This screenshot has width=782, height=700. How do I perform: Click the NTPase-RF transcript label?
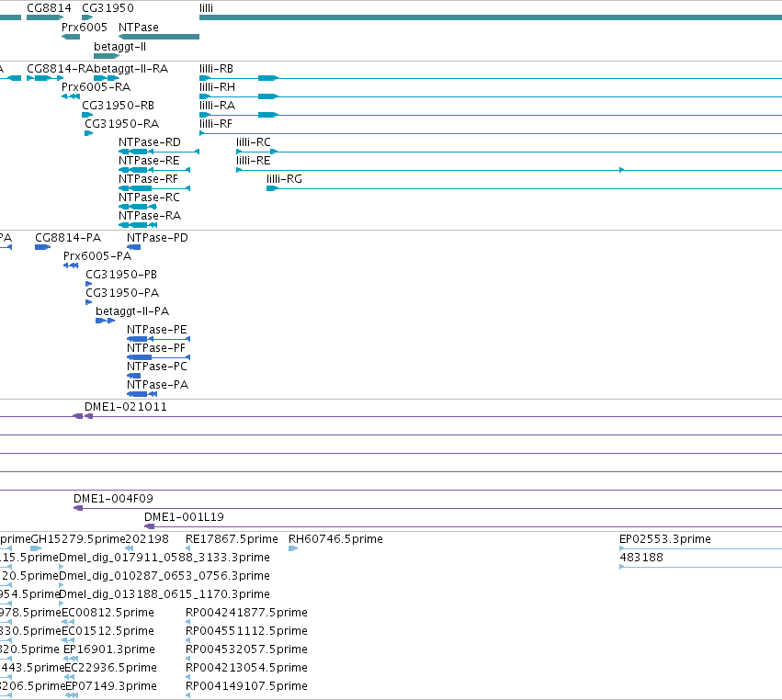[x=148, y=178]
